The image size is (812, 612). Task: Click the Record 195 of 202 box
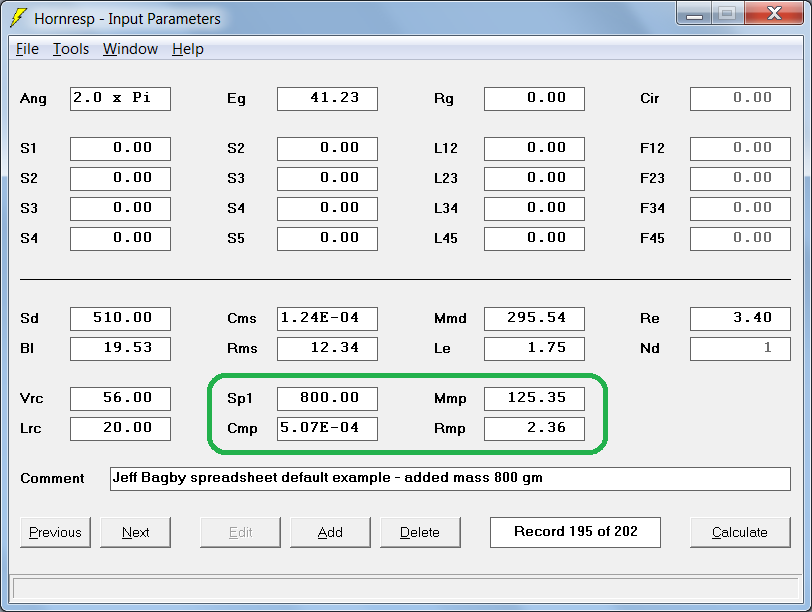pos(575,532)
